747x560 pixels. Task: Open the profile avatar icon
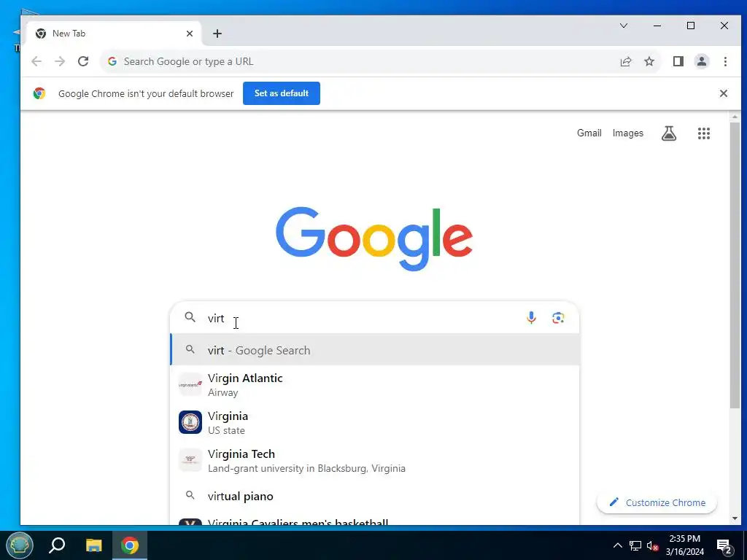click(701, 61)
